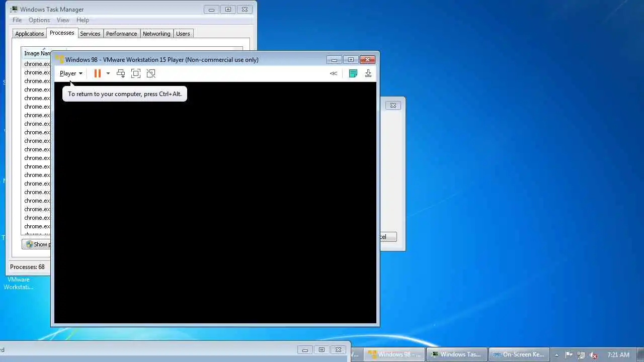Click the Unity mode icon in VMware toolbar
This screenshot has width=644, height=362.
[x=151, y=73]
